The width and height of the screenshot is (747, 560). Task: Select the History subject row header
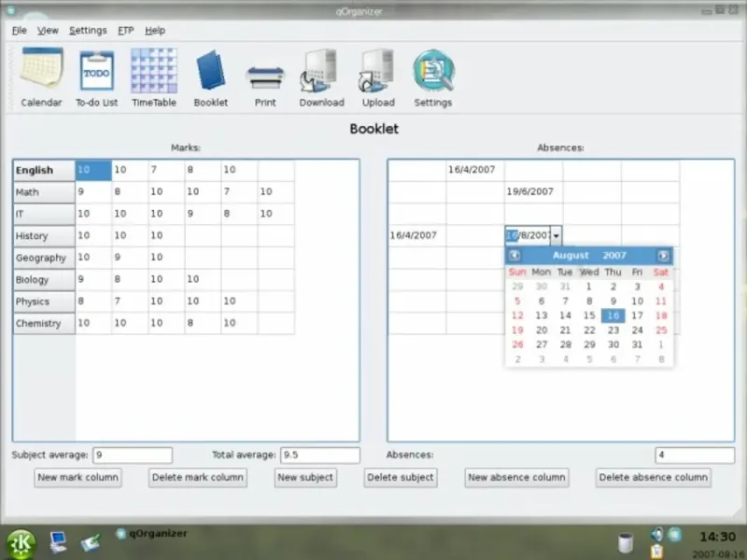[x=44, y=236]
